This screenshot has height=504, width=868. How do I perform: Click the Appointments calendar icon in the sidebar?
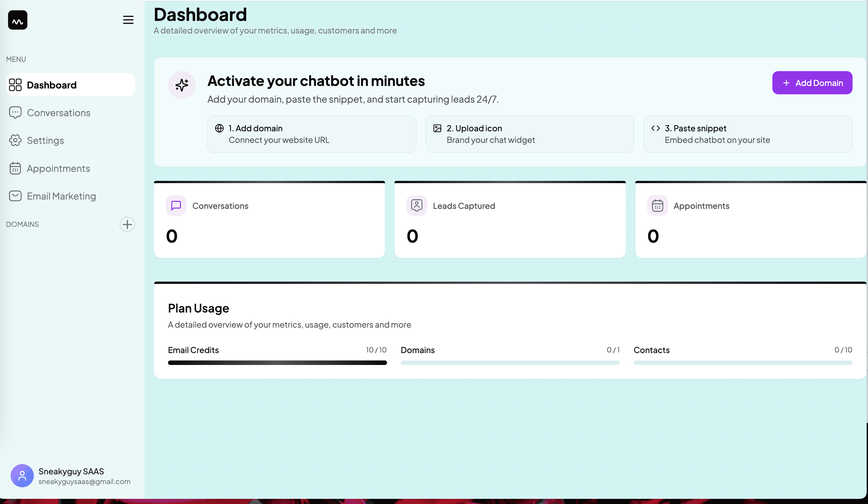coord(15,168)
